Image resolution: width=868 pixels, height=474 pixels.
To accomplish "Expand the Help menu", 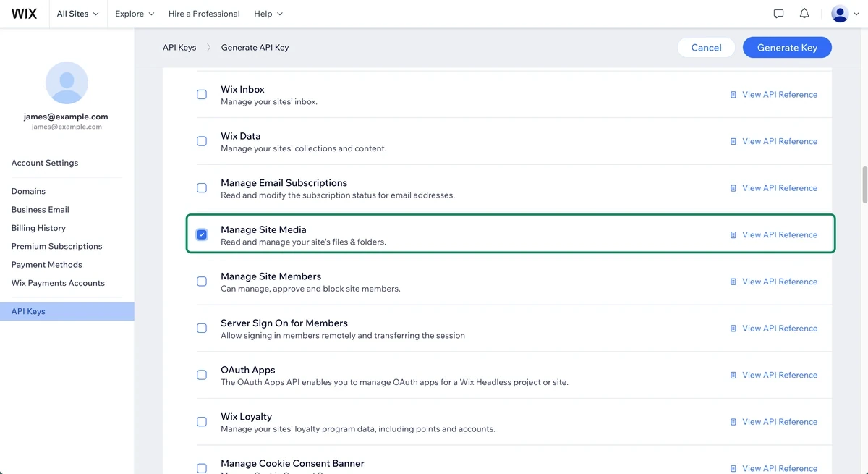I will [268, 14].
